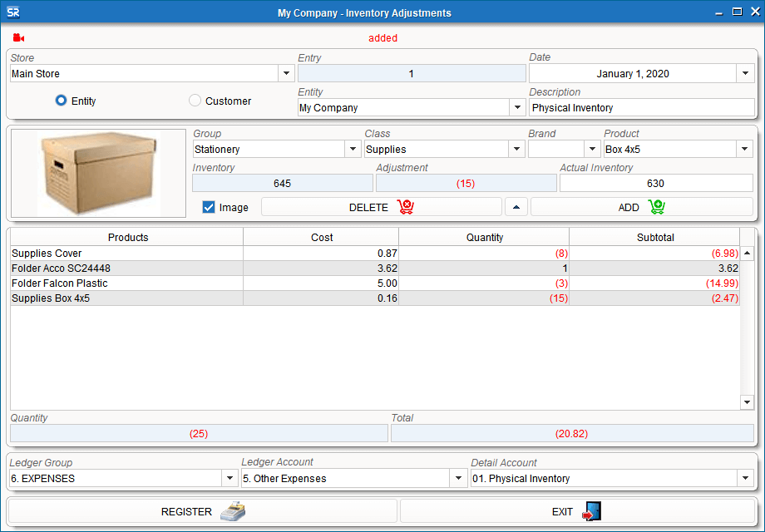Open the Brand dropdown arrow
765x532 pixels.
[592, 150]
